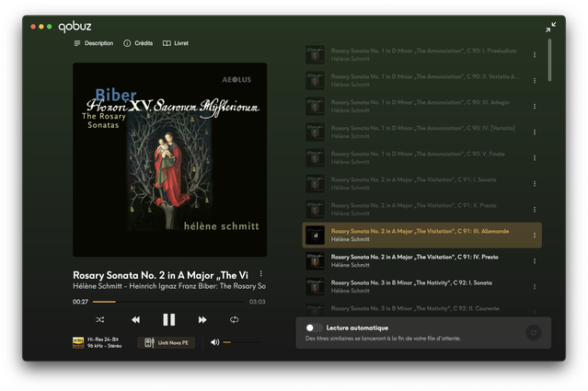Viewport: 588px width, 391px height.
Task: Select Uniti Nova PE output device
Action: point(167,342)
